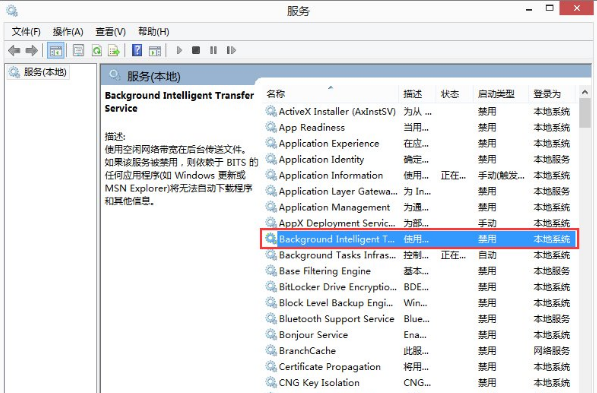Select the ActiveX Installer (AxInstSV) service

[420, 112]
